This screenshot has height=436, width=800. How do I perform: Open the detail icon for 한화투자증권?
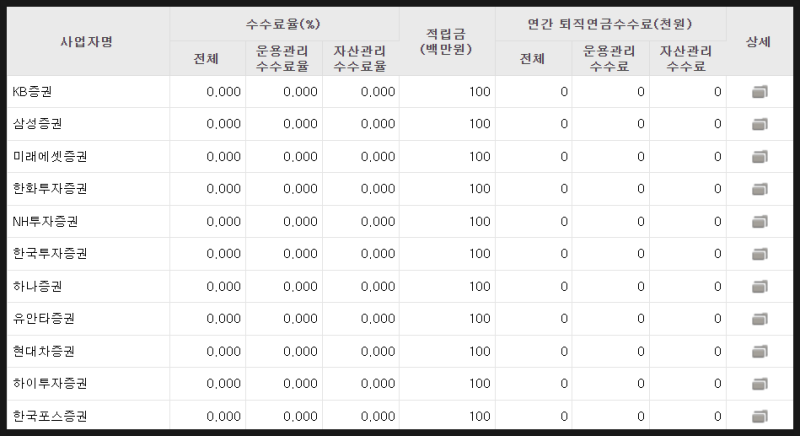click(x=760, y=189)
